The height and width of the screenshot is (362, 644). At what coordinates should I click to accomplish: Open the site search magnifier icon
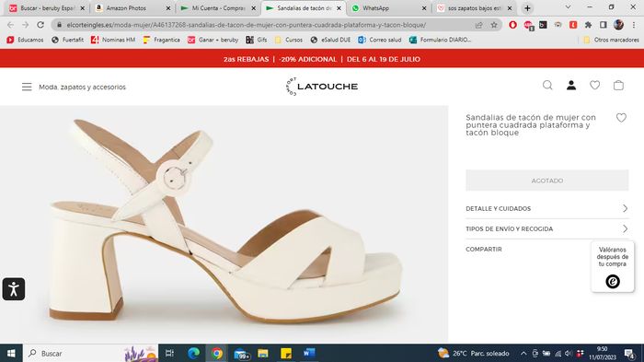pyautogui.click(x=547, y=85)
